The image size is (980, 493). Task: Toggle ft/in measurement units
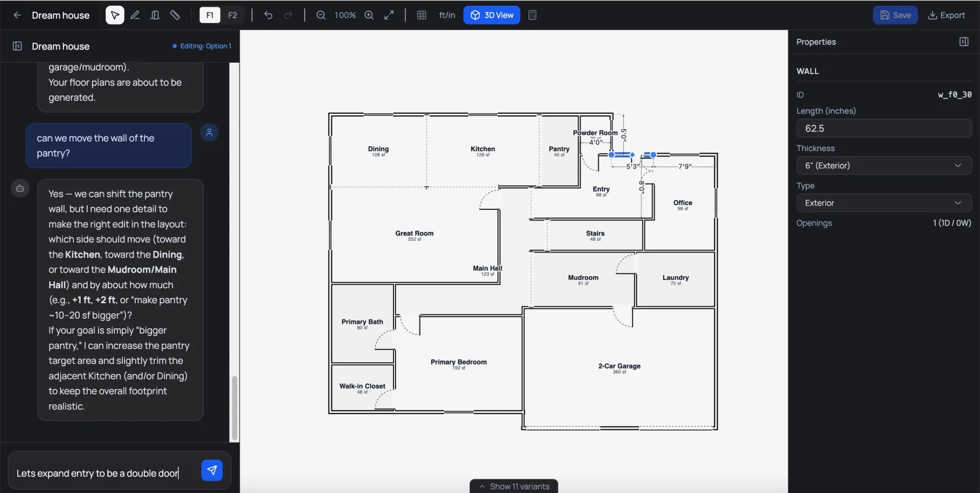pos(447,15)
